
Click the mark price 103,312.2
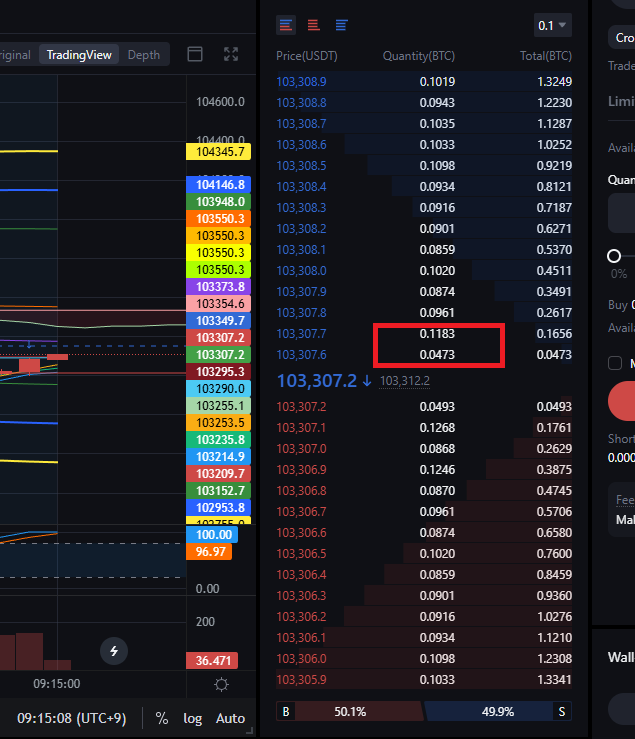(x=405, y=381)
